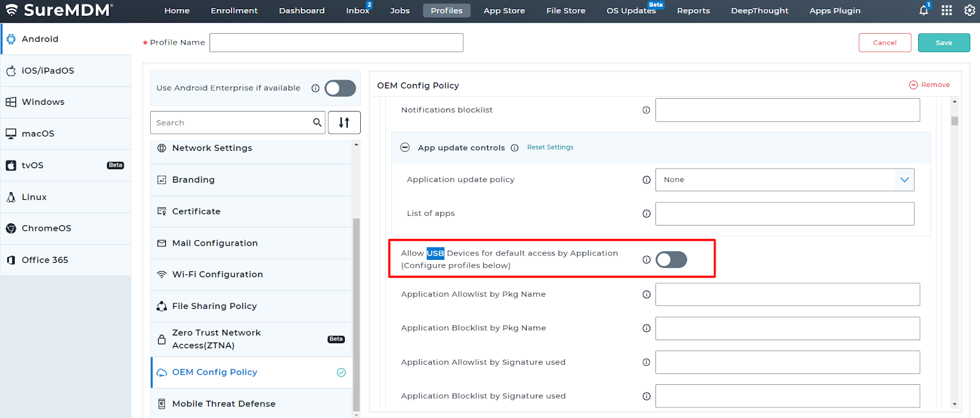
Task: Click the Windows platform icon
Action: pyautogui.click(x=11, y=102)
